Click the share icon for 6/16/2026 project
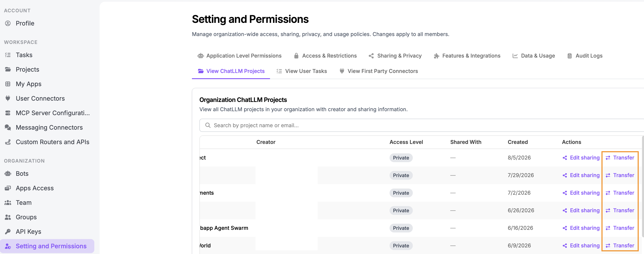Screen dimensions: 644x254 click(x=565, y=228)
